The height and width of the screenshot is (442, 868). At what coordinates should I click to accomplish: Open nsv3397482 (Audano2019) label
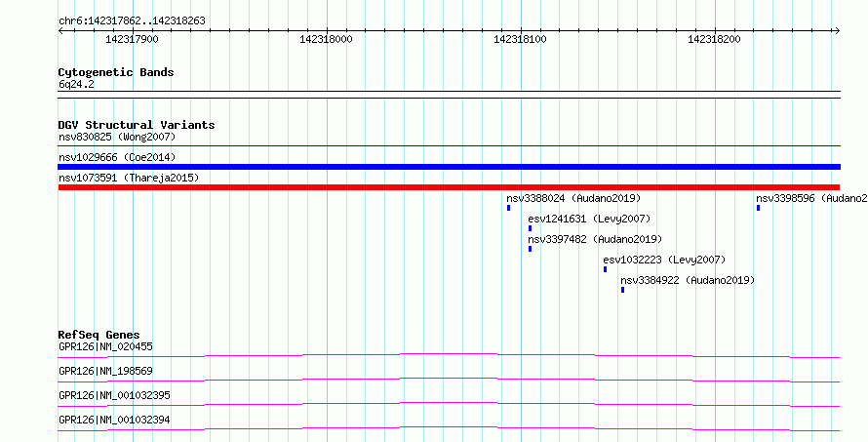tap(595, 239)
